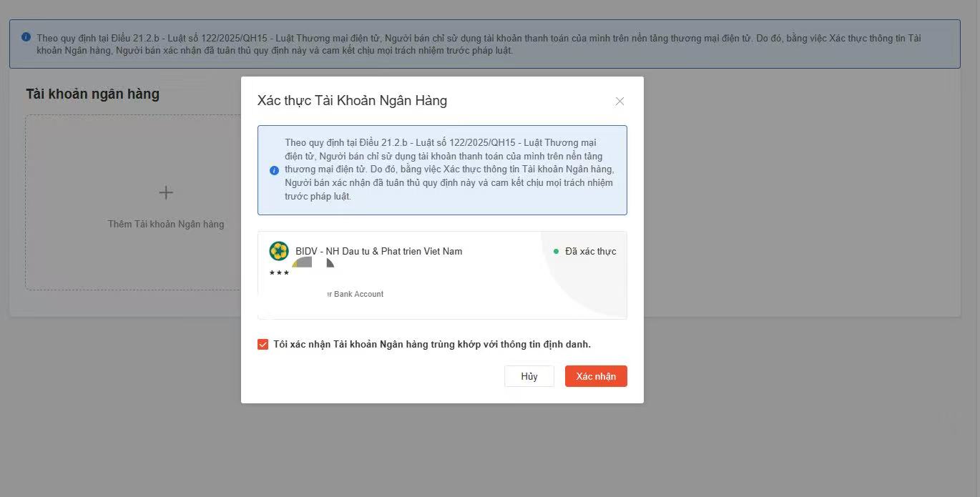980x497 pixels.
Task: Click the info icon inside the dialog notice
Action: (274, 170)
